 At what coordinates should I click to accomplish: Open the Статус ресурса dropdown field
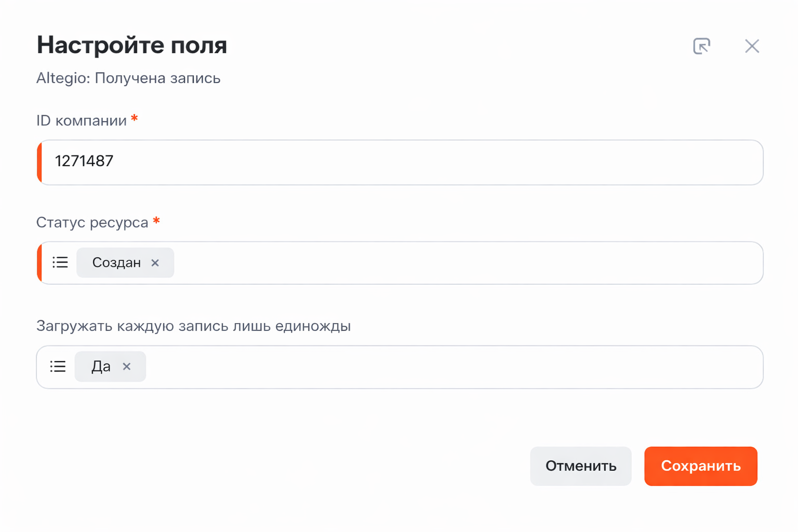click(x=468, y=263)
